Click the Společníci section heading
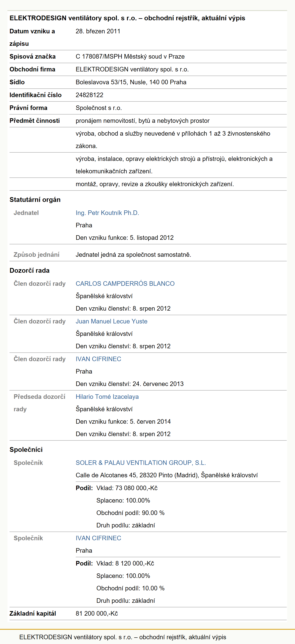The height and width of the screenshot is (644, 295). click(x=26, y=450)
